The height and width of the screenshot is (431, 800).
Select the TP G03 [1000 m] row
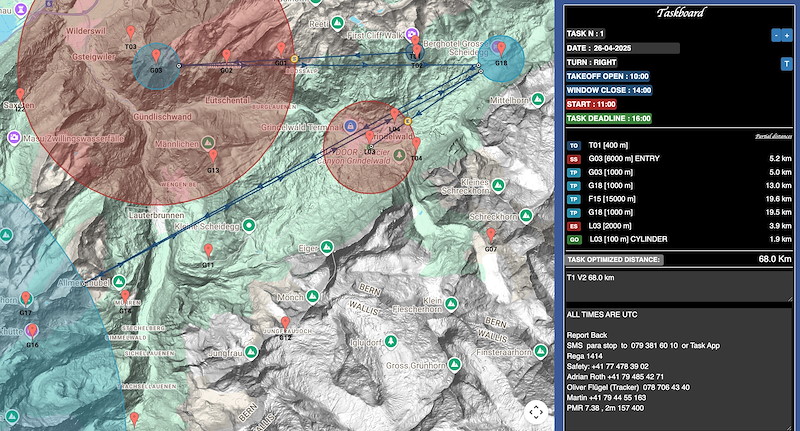[x=679, y=172]
